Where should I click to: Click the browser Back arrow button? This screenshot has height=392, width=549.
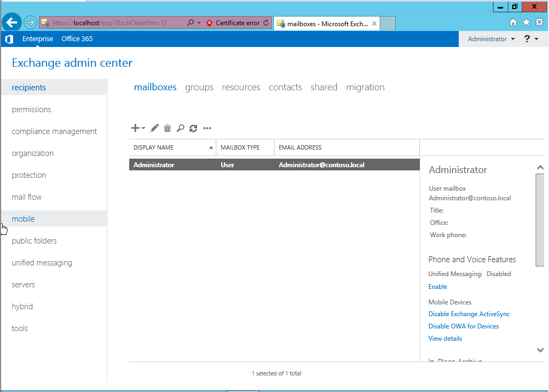pos(12,23)
